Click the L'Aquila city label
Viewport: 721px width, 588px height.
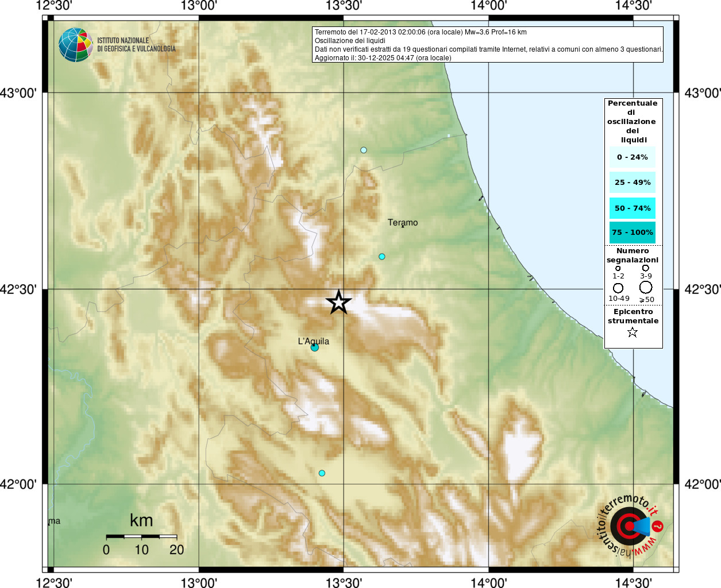(x=314, y=341)
